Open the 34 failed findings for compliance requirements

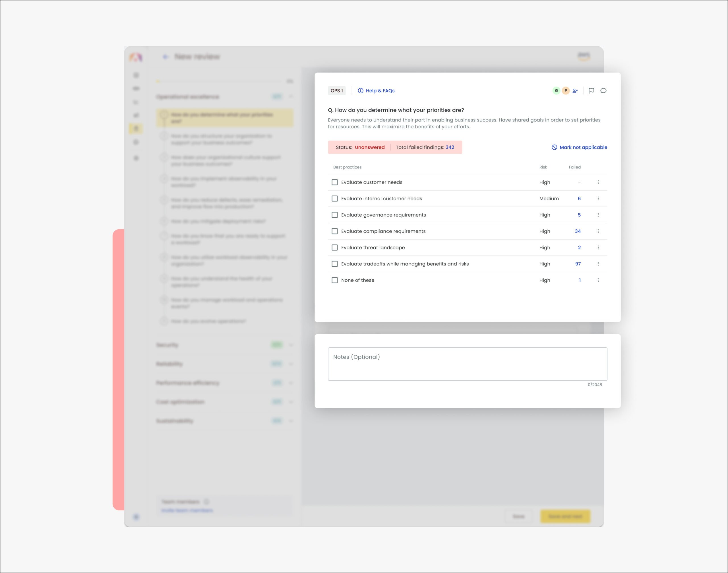578,231
